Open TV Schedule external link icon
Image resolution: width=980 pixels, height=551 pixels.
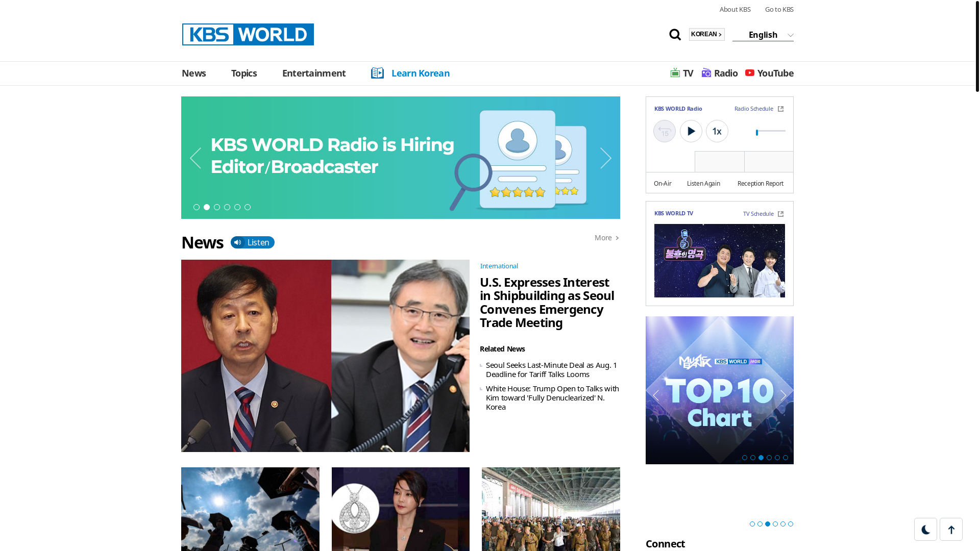point(780,214)
